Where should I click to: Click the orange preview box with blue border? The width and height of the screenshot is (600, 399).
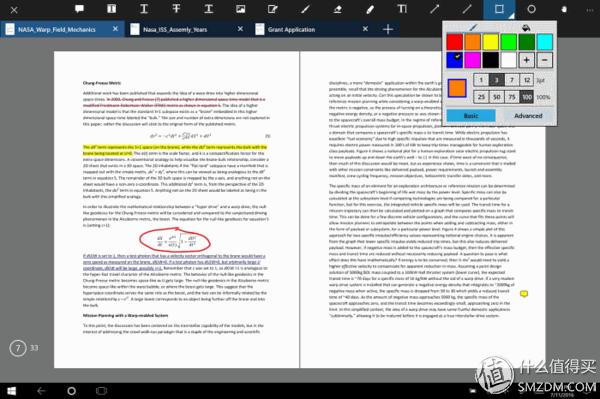(x=457, y=88)
